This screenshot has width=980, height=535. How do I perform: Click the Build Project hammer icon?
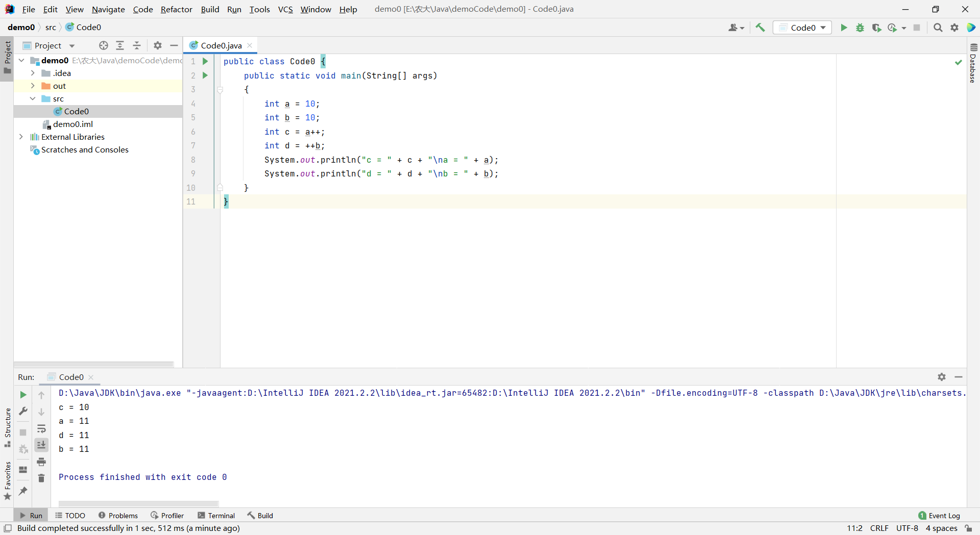[x=760, y=28]
